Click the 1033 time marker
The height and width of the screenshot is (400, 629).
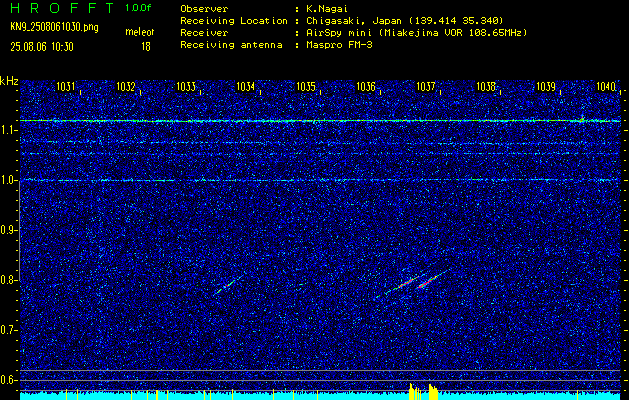point(186,86)
